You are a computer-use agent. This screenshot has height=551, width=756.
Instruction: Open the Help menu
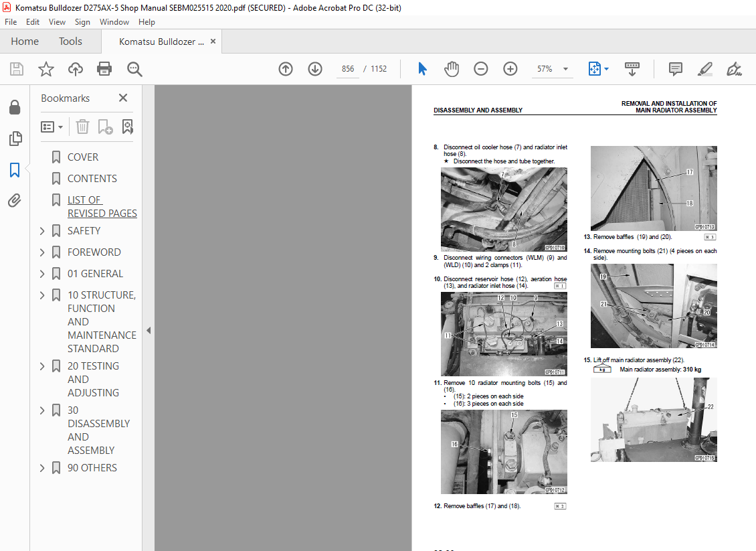click(x=147, y=21)
